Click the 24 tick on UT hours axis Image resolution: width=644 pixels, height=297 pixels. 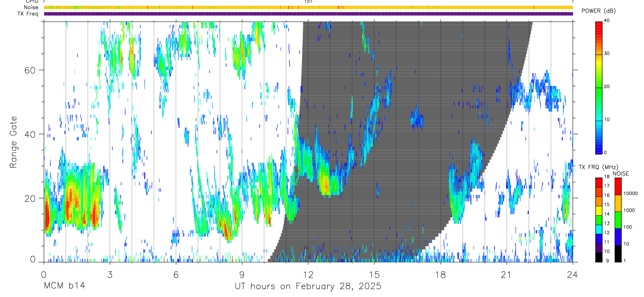tap(572, 274)
